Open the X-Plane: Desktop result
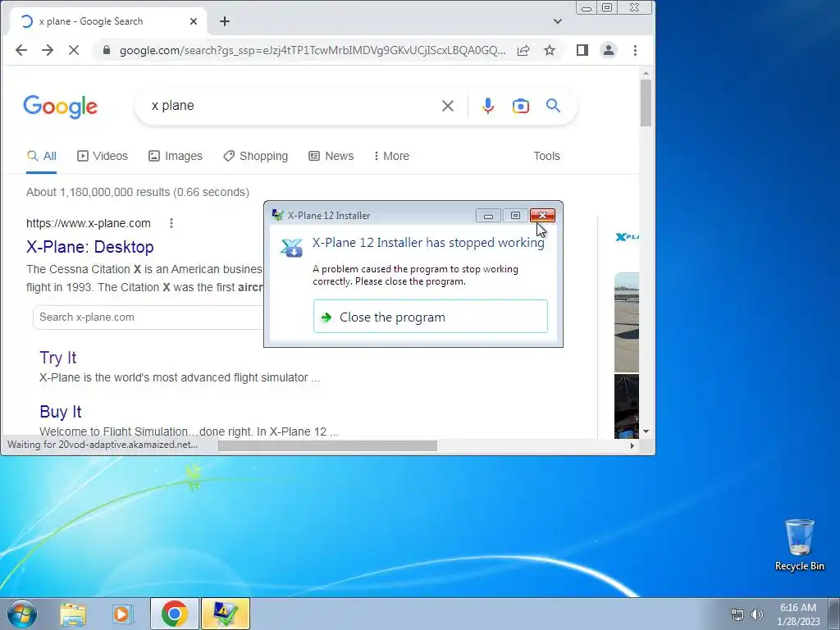This screenshot has height=630, width=840. click(x=90, y=247)
